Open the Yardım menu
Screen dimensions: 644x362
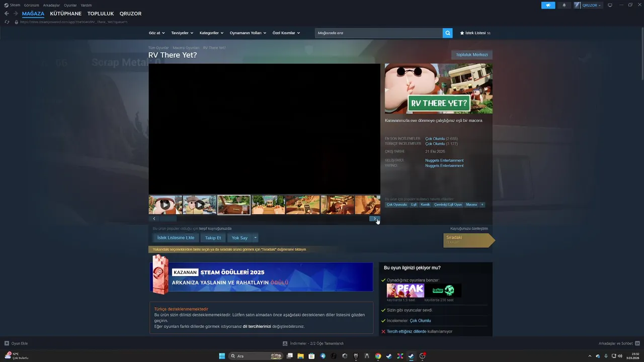click(86, 5)
